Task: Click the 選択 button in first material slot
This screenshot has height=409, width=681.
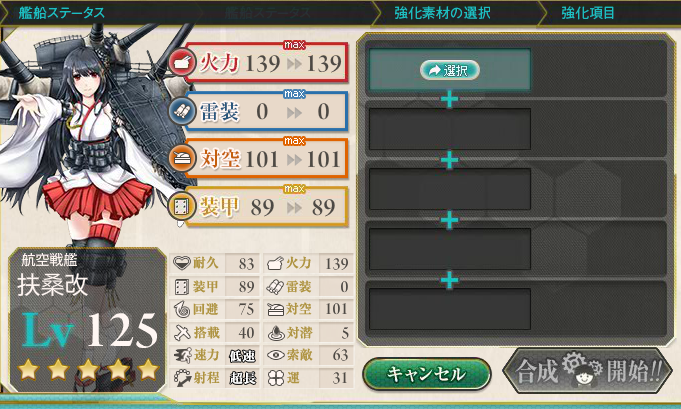Action: click(450, 70)
